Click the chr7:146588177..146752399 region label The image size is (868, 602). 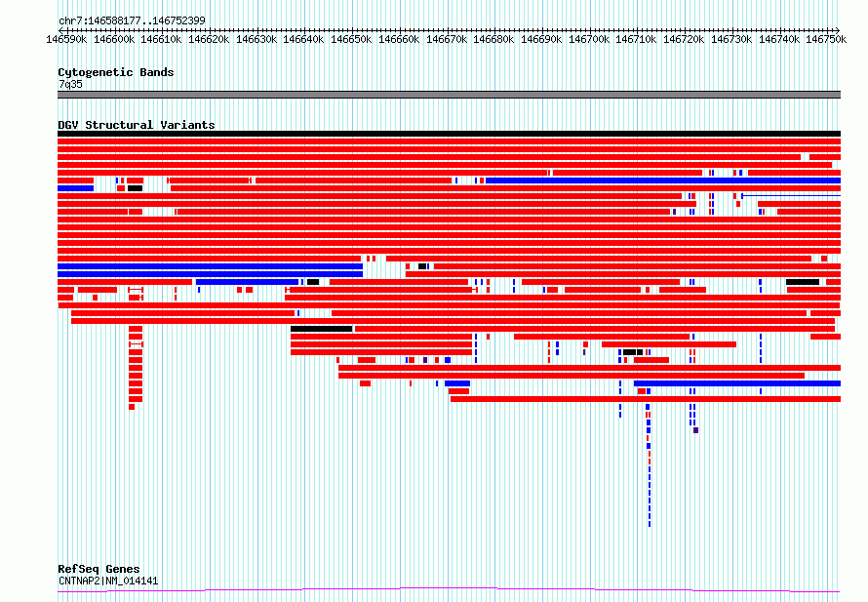pos(132,20)
